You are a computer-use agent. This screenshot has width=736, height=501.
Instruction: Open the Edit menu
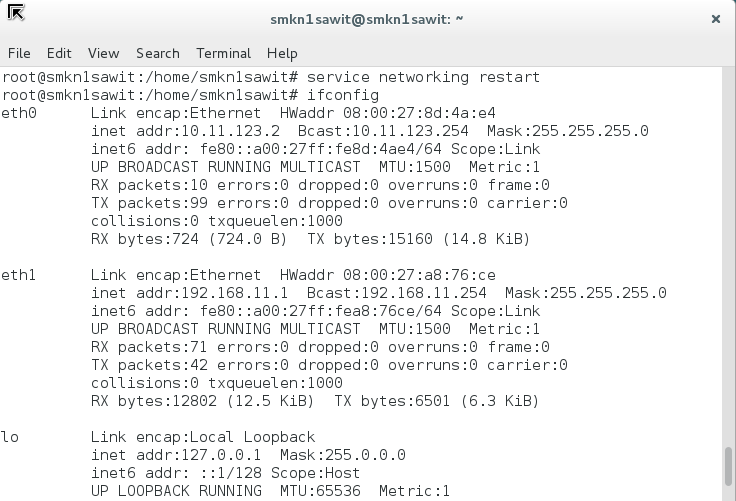click(59, 53)
